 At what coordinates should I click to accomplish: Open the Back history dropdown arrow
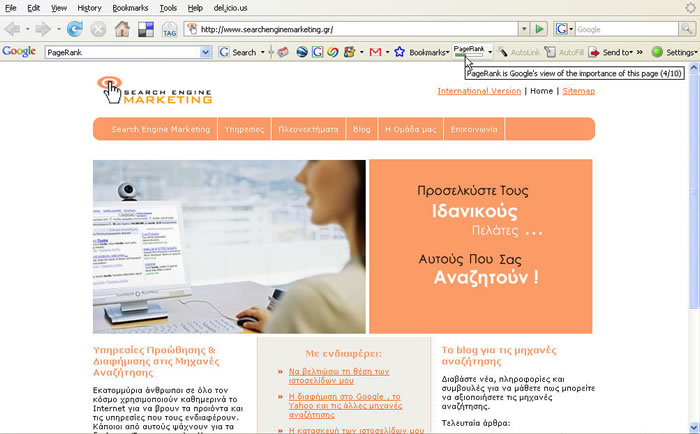pyautogui.click(x=27, y=29)
